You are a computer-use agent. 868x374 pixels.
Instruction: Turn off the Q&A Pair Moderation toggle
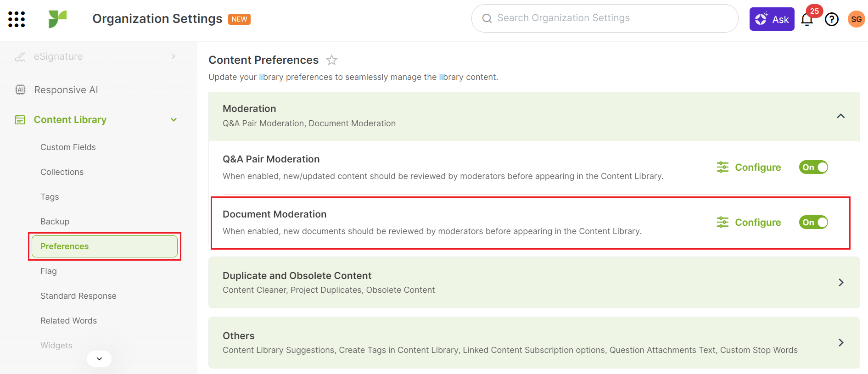click(813, 167)
